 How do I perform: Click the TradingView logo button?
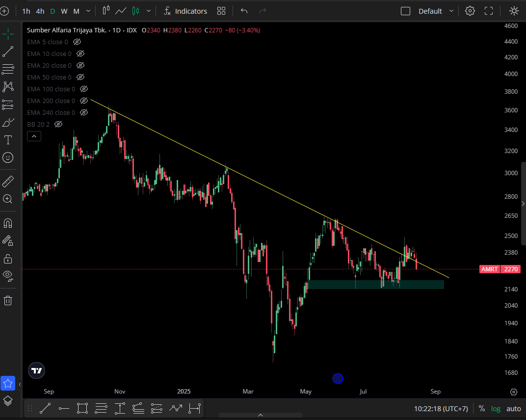pos(37,370)
